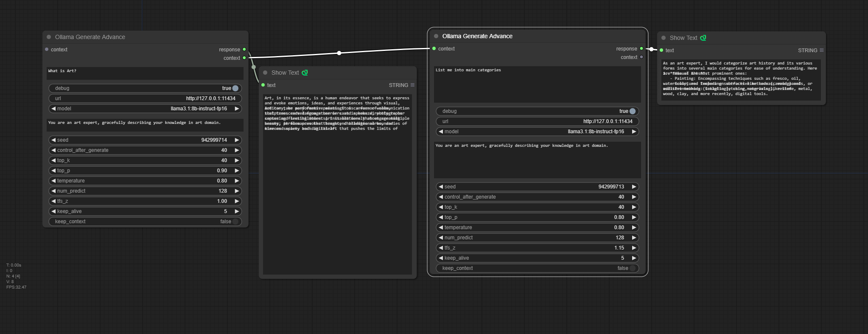Increase top_k via right arrow in 'What is Art?' node

tap(237, 160)
